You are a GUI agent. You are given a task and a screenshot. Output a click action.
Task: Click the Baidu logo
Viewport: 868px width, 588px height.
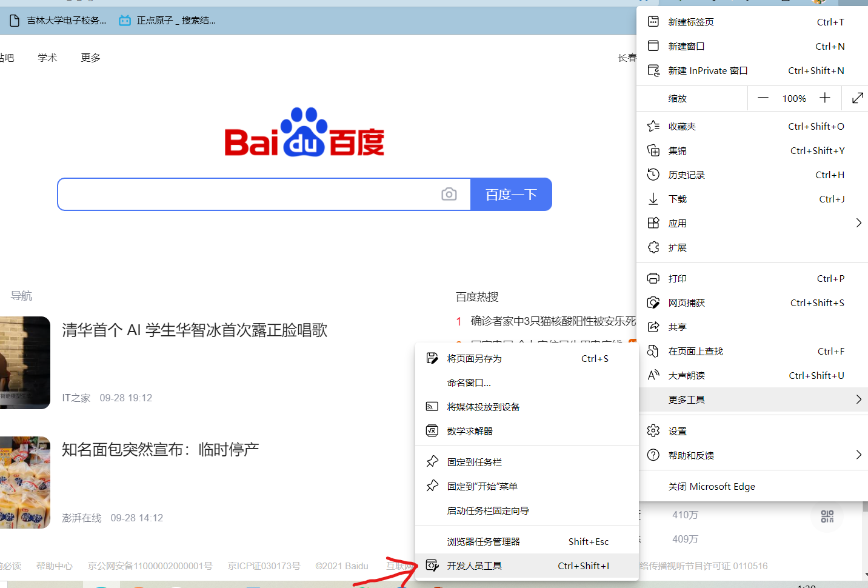(304, 132)
